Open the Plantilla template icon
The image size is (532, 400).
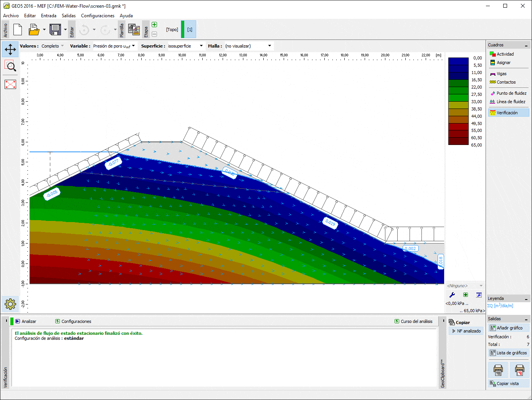(x=134, y=30)
